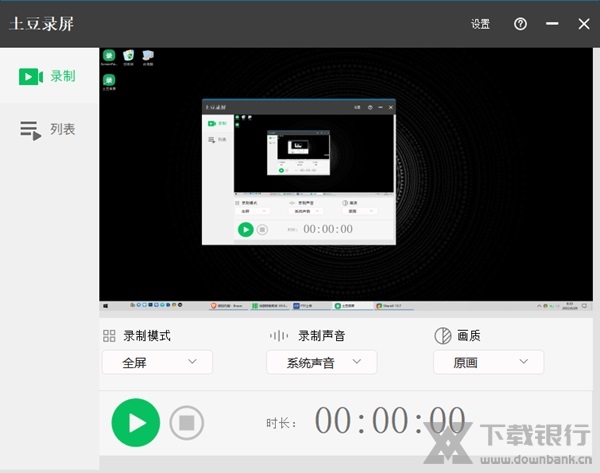Click the computer desktop icon in preview
600x473 pixels.
coord(148,58)
